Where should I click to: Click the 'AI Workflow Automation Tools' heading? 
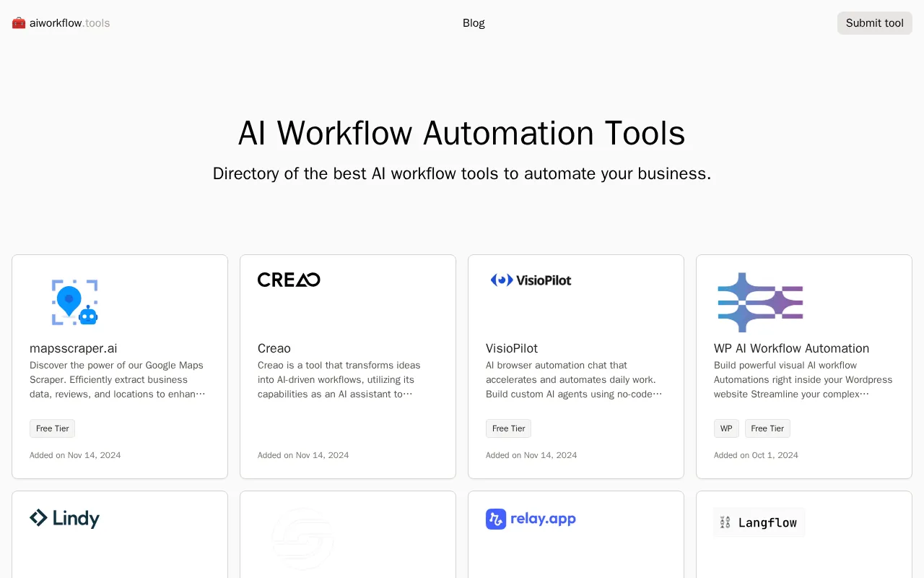coord(462,133)
